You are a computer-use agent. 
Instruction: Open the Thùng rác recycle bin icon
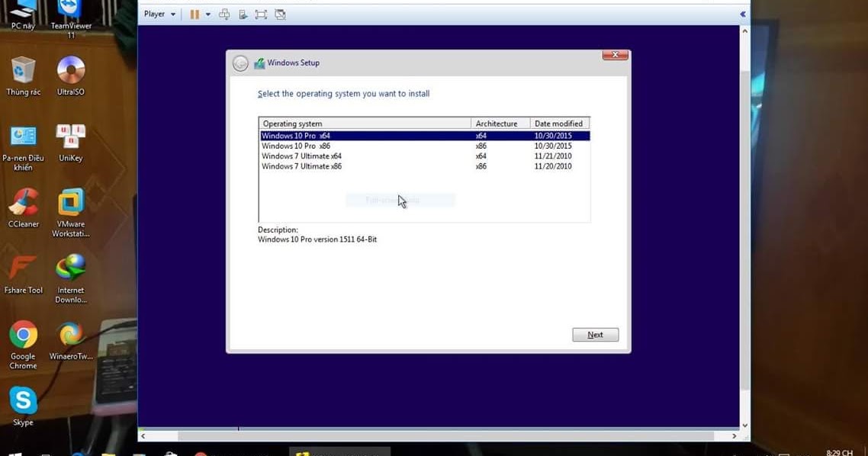pos(23,76)
